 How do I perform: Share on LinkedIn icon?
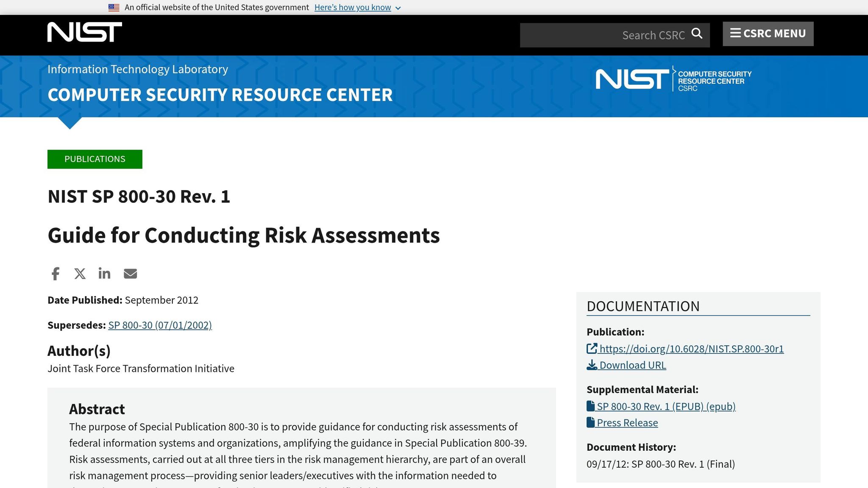[x=104, y=273]
